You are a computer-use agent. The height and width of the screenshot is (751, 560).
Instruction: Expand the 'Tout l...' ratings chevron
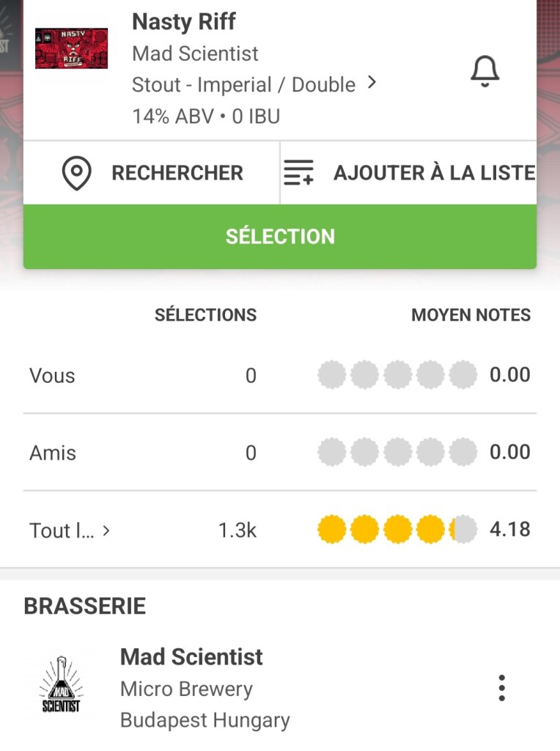[106, 530]
